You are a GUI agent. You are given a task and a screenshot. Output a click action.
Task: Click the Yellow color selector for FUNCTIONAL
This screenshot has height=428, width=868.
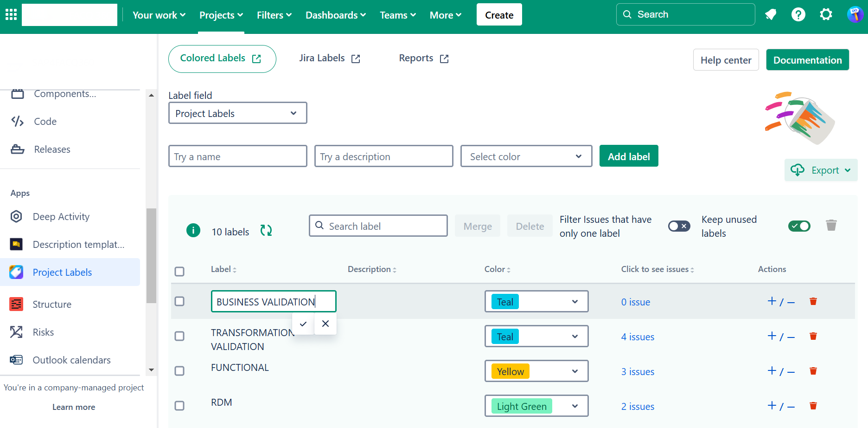(536, 371)
